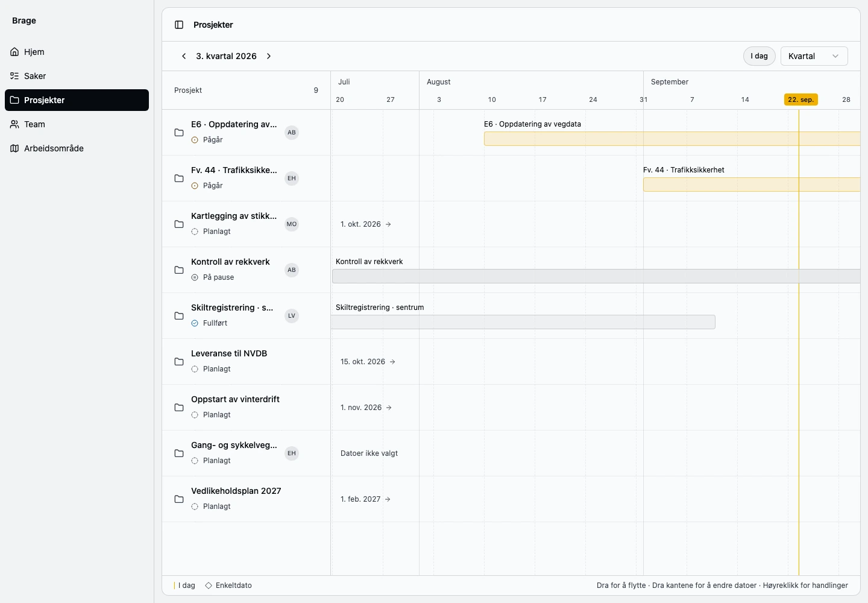Click folder icon for Kontroll av rekkverk
This screenshot has width=868, height=603.
(x=179, y=270)
